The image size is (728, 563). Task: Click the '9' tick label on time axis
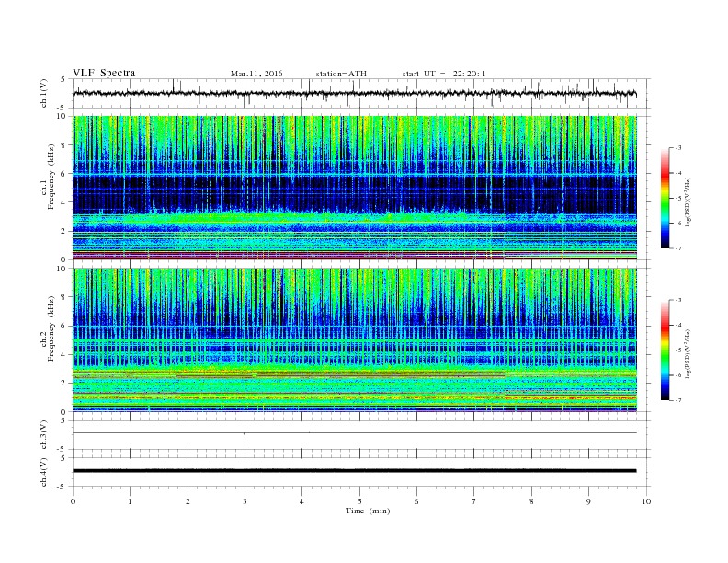pos(588,501)
